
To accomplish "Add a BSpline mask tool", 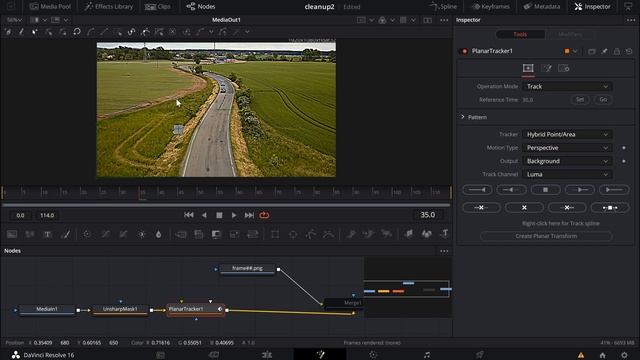I will point(328,234).
